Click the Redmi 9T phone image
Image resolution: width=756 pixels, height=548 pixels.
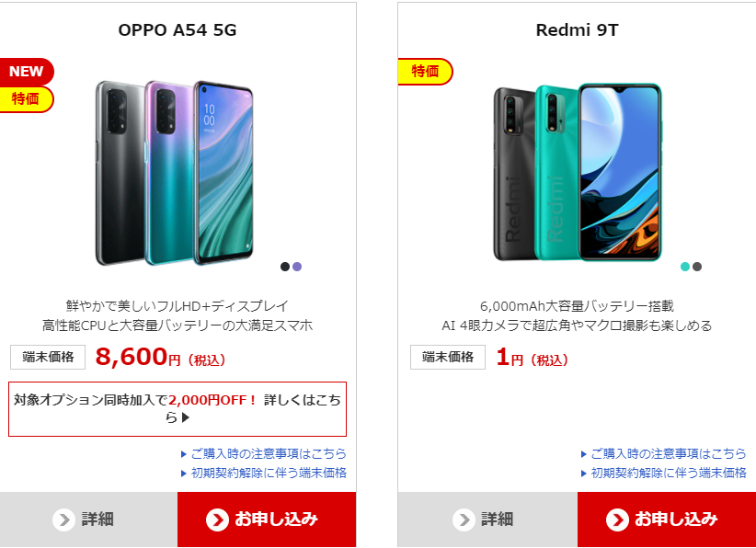click(x=578, y=173)
